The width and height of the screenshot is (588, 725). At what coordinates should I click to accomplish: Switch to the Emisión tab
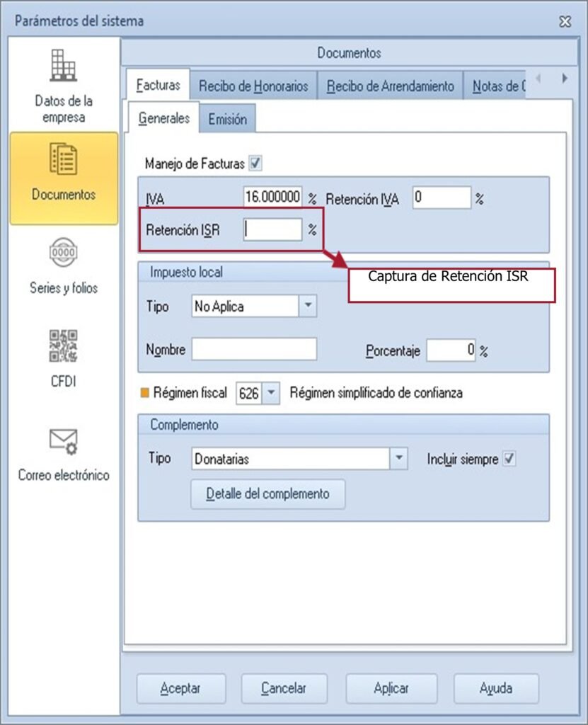(227, 119)
